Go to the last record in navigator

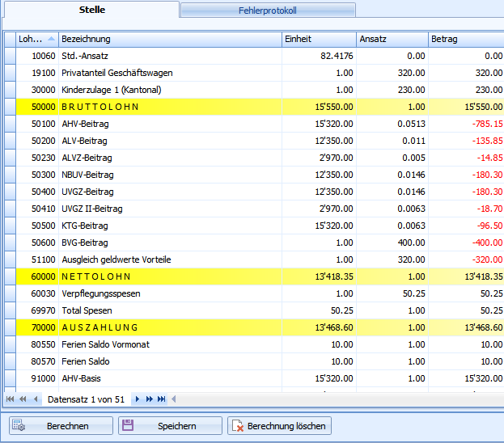(162, 399)
